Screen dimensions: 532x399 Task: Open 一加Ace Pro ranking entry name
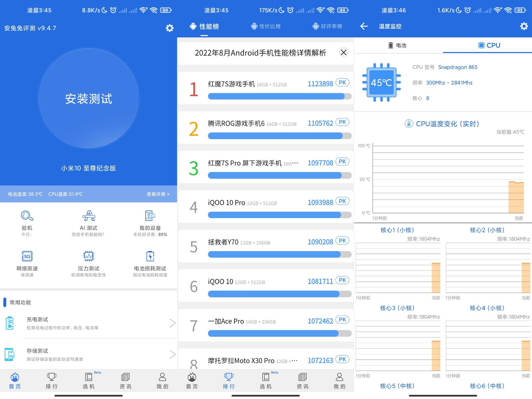[226, 321]
